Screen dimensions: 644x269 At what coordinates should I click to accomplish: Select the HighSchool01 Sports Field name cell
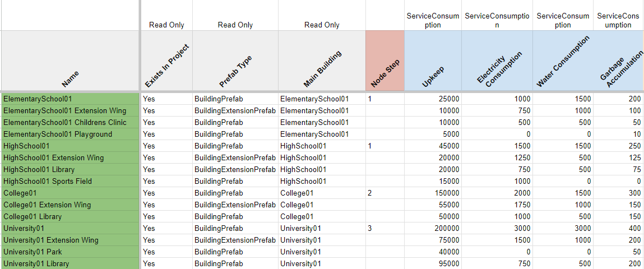pos(70,181)
